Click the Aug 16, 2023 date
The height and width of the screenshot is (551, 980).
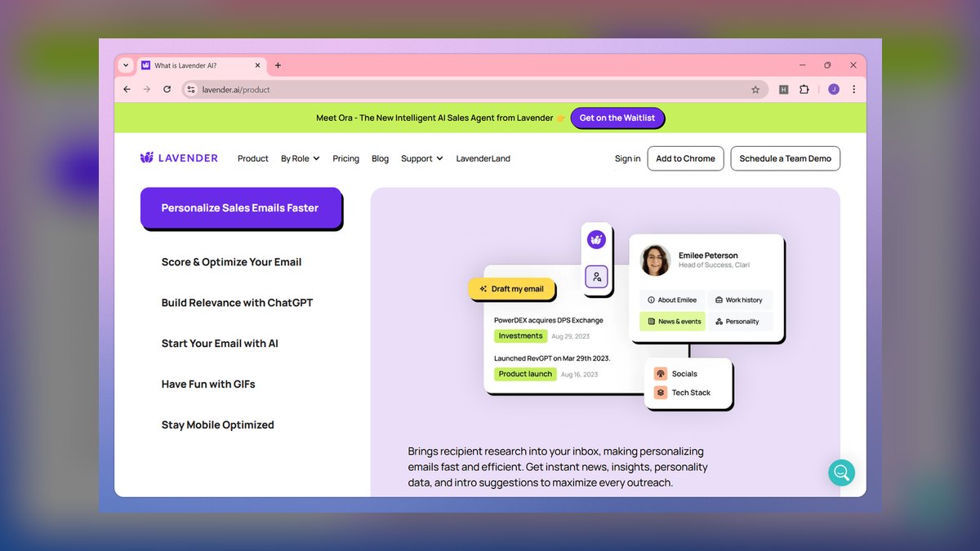(579, 375)
